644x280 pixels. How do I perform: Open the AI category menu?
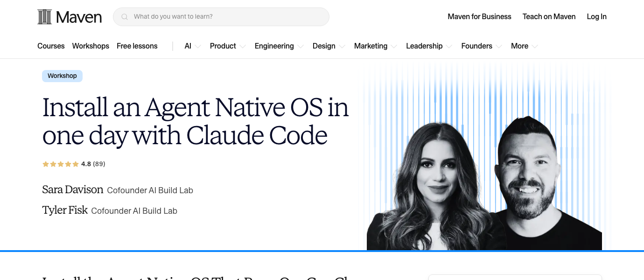point(188,46)
